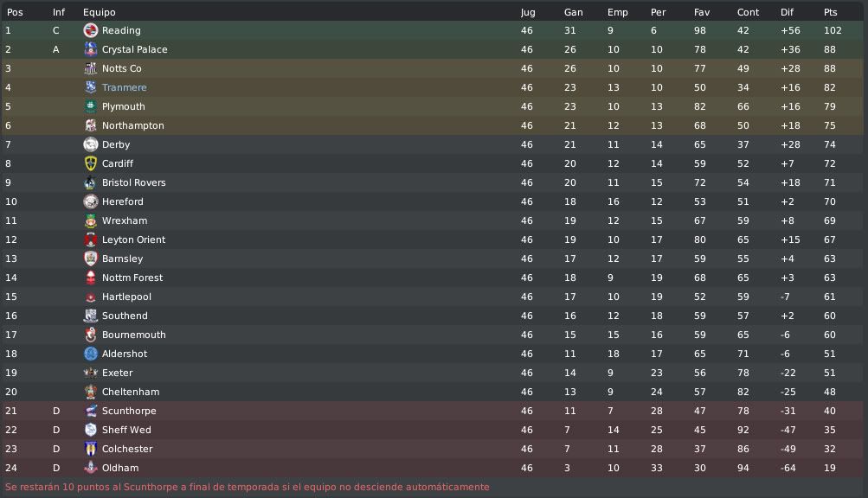Click the Crystal Palace club badge

(x=90, y=49)
